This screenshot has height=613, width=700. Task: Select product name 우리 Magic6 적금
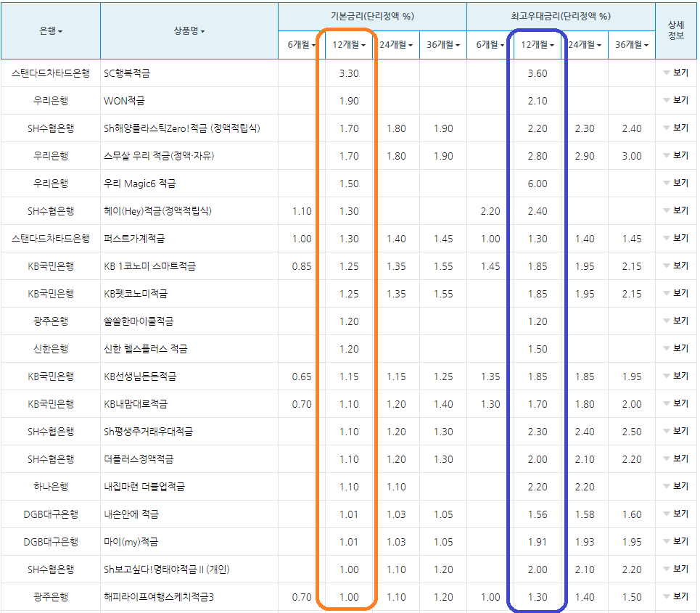140,184
